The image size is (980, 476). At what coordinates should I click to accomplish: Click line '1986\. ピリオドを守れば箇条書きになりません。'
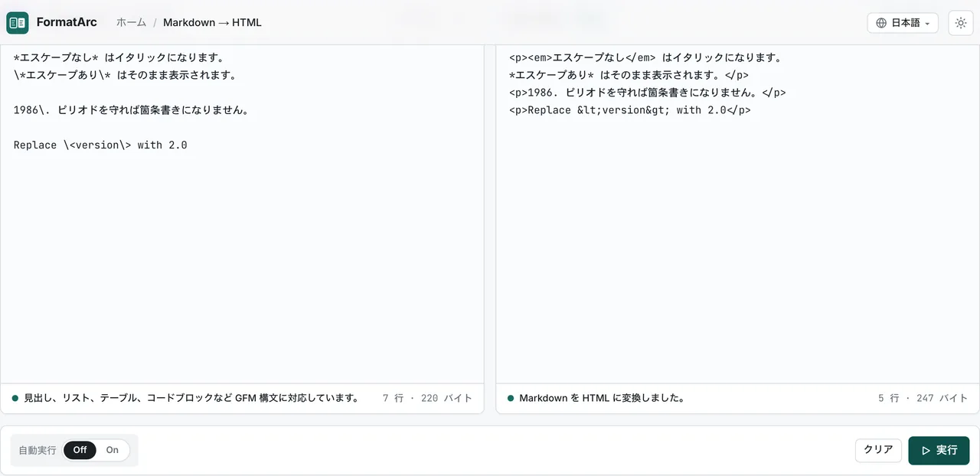131,109
